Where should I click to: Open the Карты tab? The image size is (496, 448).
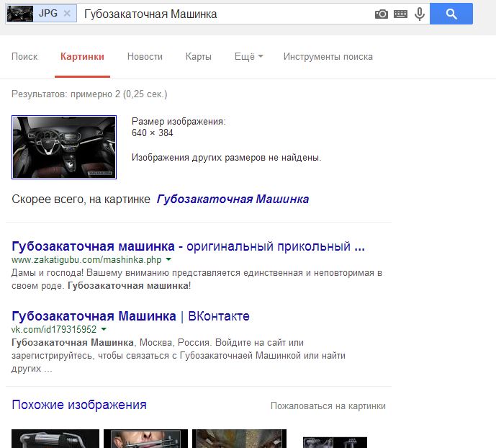(x=199, y=57)
